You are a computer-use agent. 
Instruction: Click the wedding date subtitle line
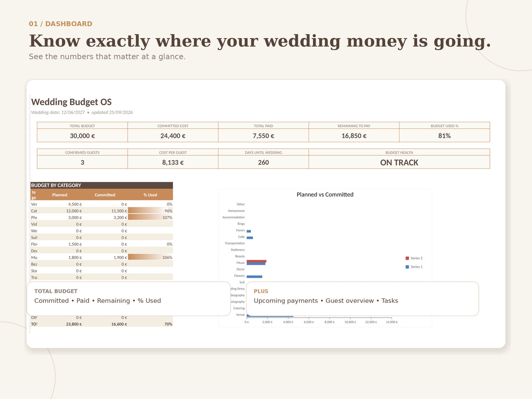pyautogui.click(x=82, y=112)
